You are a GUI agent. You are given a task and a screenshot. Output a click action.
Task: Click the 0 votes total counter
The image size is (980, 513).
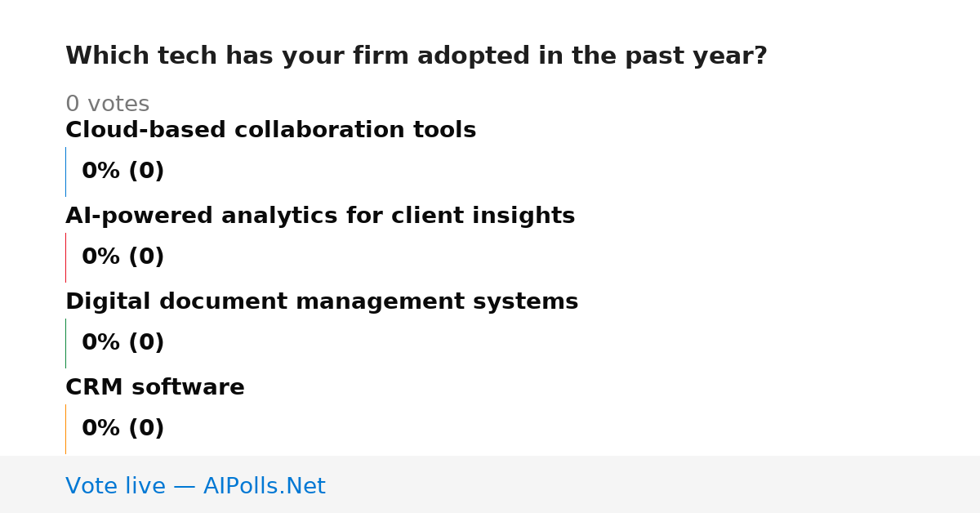107,104
